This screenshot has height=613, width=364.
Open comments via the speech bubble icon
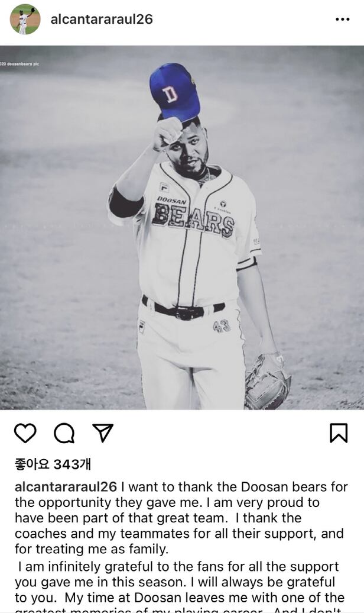click(x=64, y=433)
